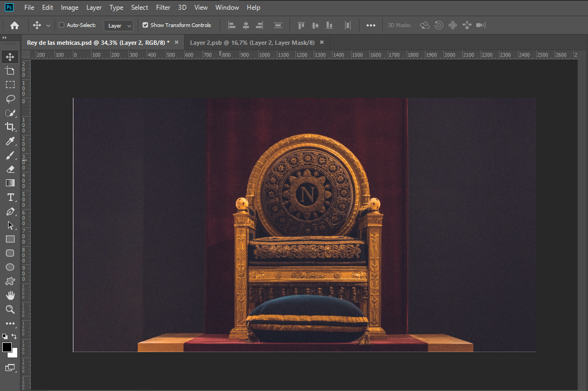Reset default foreground and background colors
The image size is (588, 391).
pos(4,336)
